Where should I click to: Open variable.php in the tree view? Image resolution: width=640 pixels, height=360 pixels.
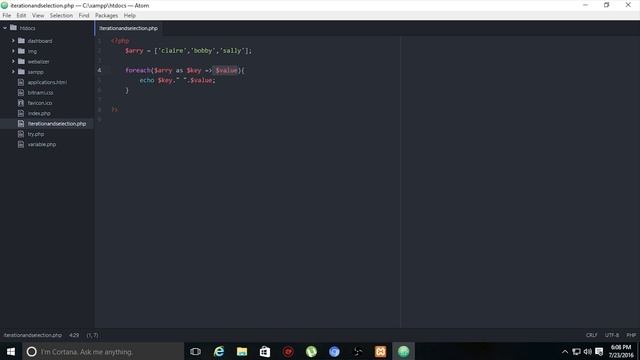[x=42, y=144]
